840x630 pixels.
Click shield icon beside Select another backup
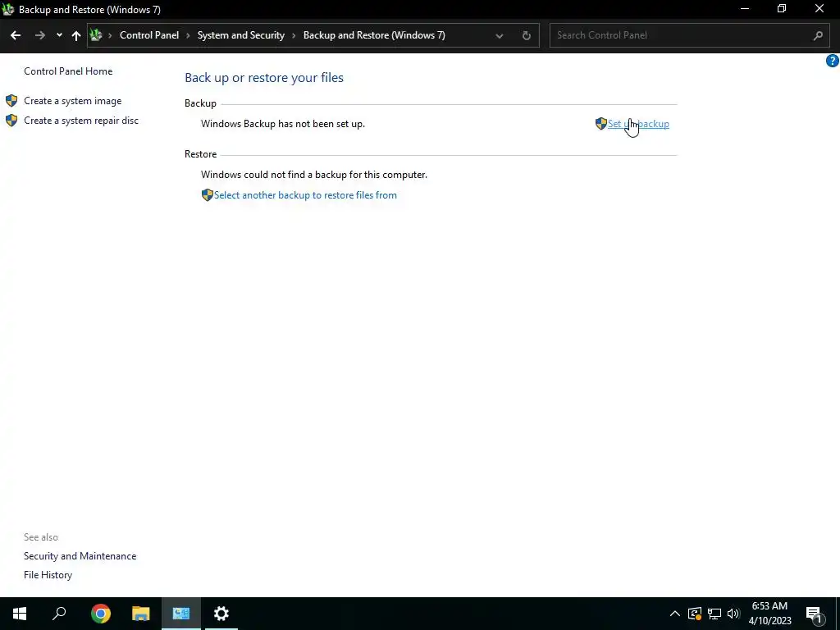[x=208, y=195]
